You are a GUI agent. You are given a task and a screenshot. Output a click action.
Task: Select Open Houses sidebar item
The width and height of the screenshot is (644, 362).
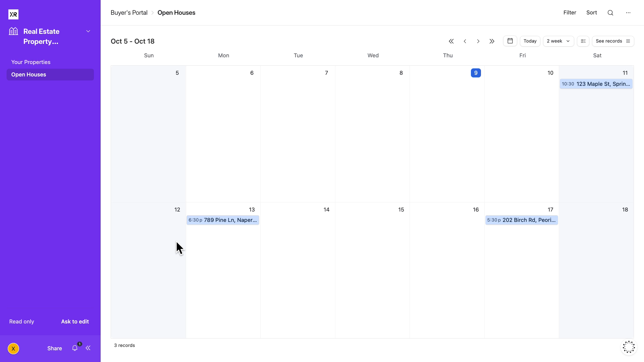[29, 74]
